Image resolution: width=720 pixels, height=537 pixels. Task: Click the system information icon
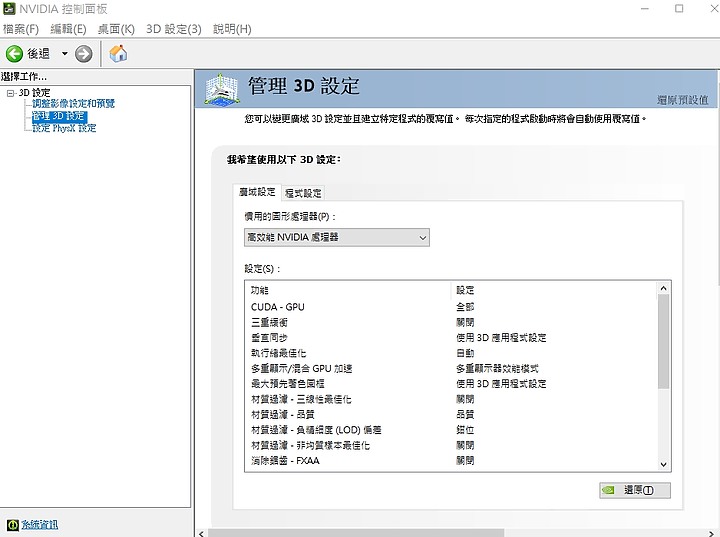click(12, 525)
